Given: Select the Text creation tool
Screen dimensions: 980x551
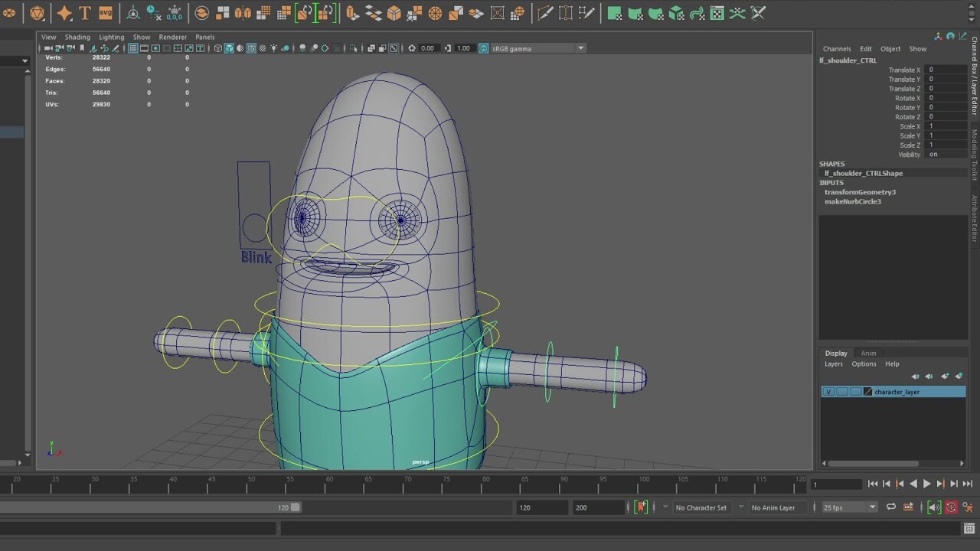Looking at the screenshot, I should [x=84, y=13].
